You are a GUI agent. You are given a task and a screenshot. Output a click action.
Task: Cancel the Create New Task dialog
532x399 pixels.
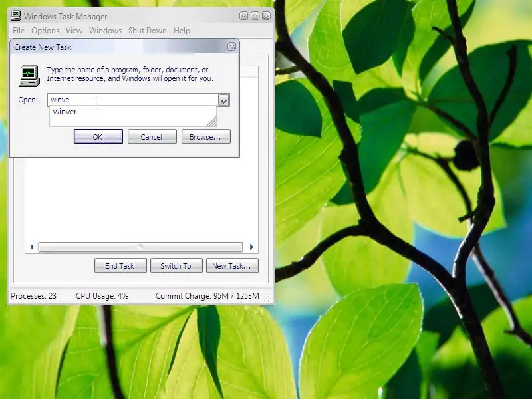(x=152, y=136)
